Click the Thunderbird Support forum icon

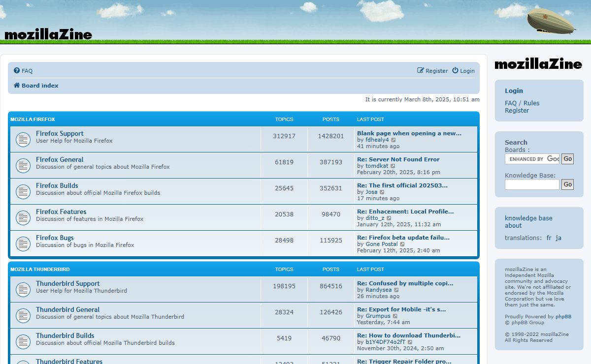(23, 290)
